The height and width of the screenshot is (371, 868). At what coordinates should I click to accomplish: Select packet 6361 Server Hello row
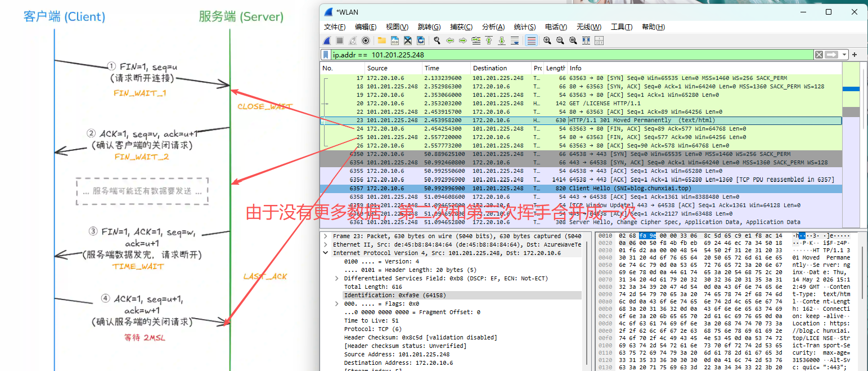581,222
